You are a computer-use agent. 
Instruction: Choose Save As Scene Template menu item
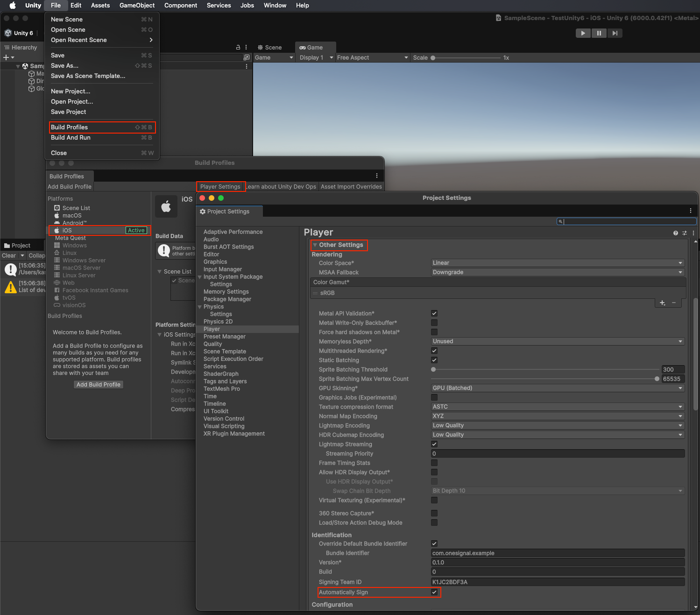coord(102,76)
